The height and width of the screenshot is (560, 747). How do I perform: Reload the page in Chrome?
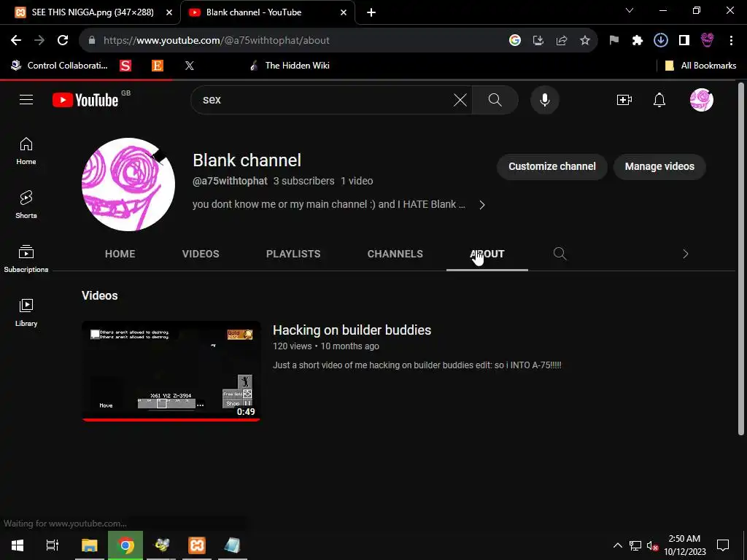[x=63, y=41]
